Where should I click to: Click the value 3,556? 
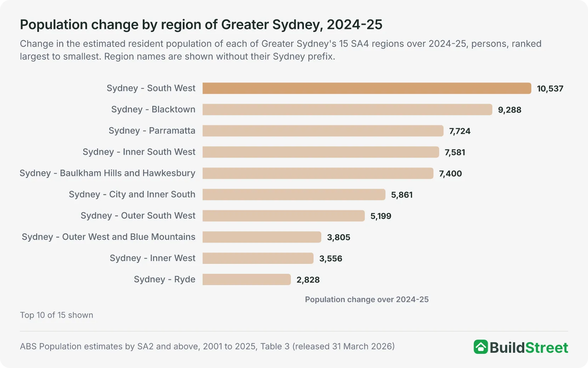click(x=331, y=259)
